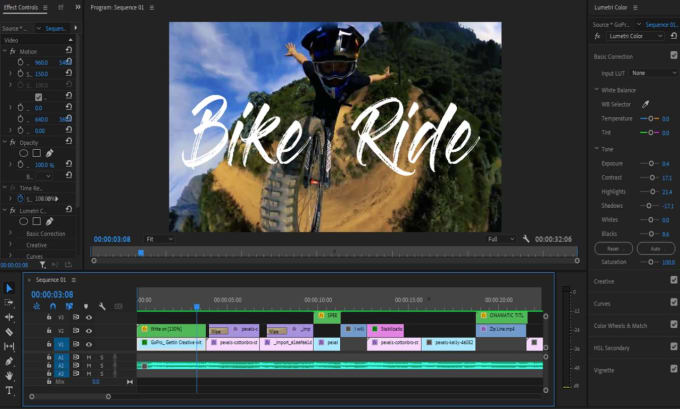
Task: Adjust the Exposure slider handle
Action: [651, 164]
